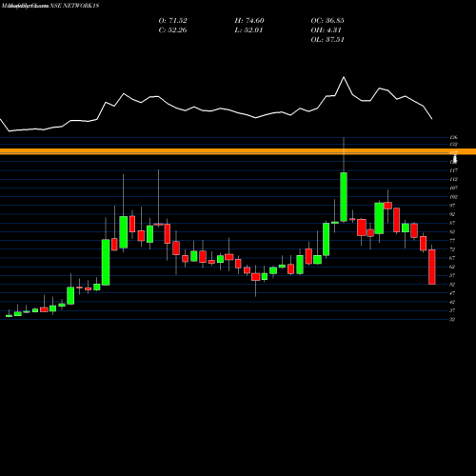This screenshot has width=476, height=476.
Task: Click the '32' price axis label
Action: [452, 320]
